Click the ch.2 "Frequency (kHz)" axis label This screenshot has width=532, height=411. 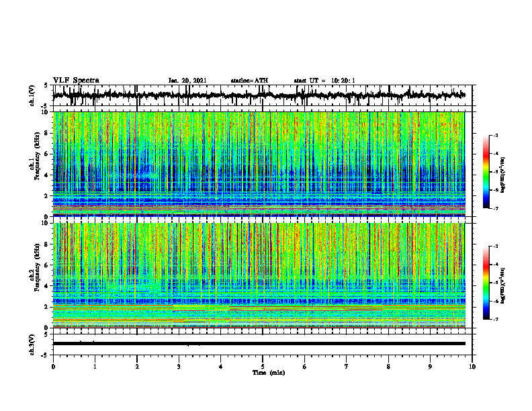38,267
